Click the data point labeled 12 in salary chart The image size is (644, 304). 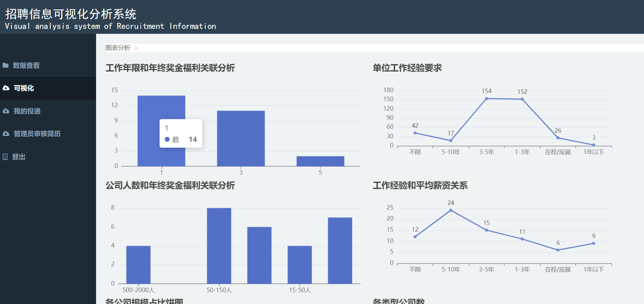[415, 237]
